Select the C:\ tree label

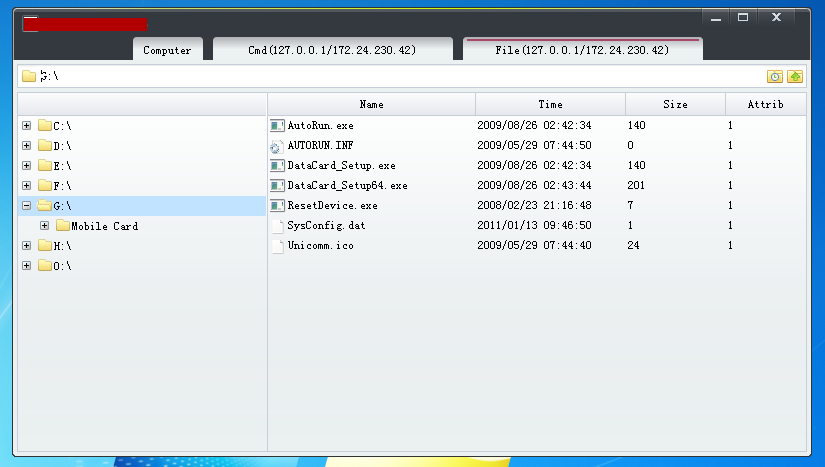62,126
